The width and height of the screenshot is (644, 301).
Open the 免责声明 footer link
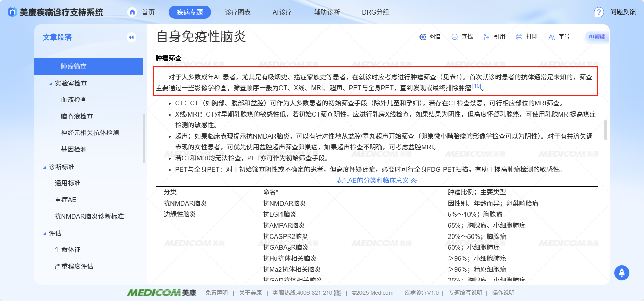(x=216, y=293)
